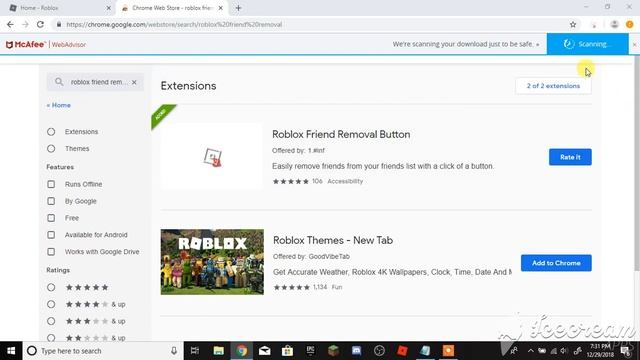The height and width of the screenshot is (360, 640).
Task: Enable Works with Google Drive filter
Action: (x=51, y=252)
